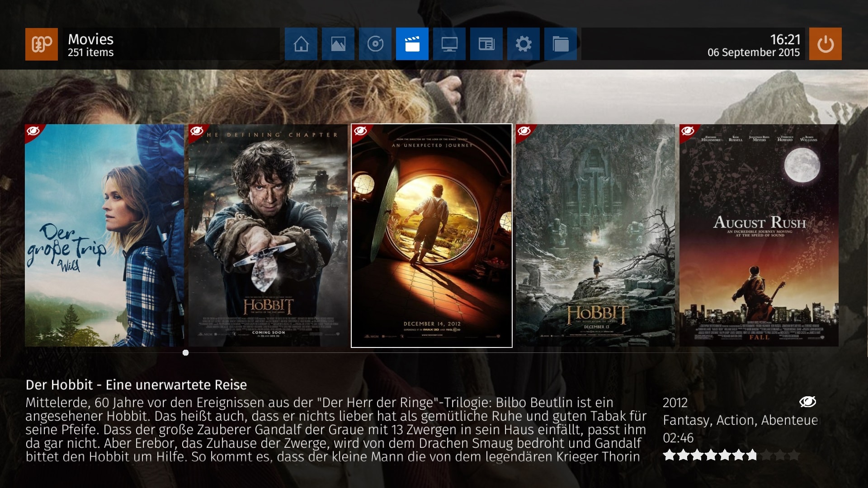
Task: Select the Hobbit Desolation of Smaug poster
Action: [x=595, y=235]
